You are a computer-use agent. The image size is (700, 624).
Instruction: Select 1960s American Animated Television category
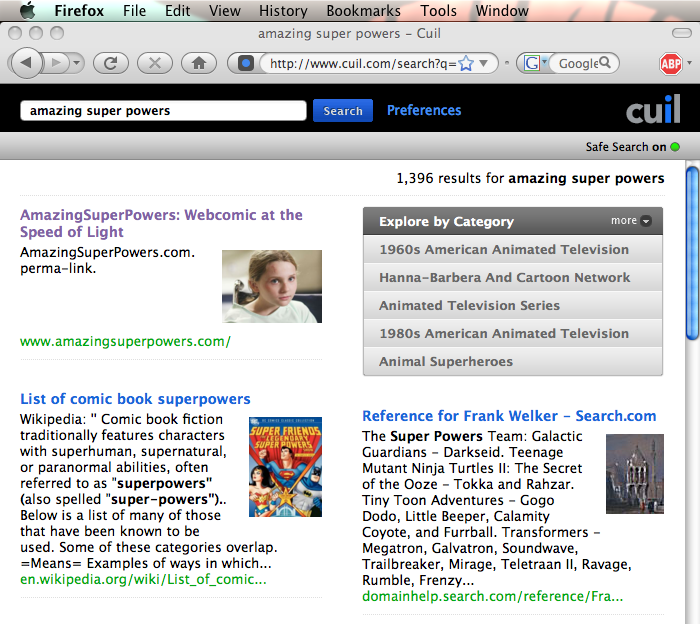512,249
